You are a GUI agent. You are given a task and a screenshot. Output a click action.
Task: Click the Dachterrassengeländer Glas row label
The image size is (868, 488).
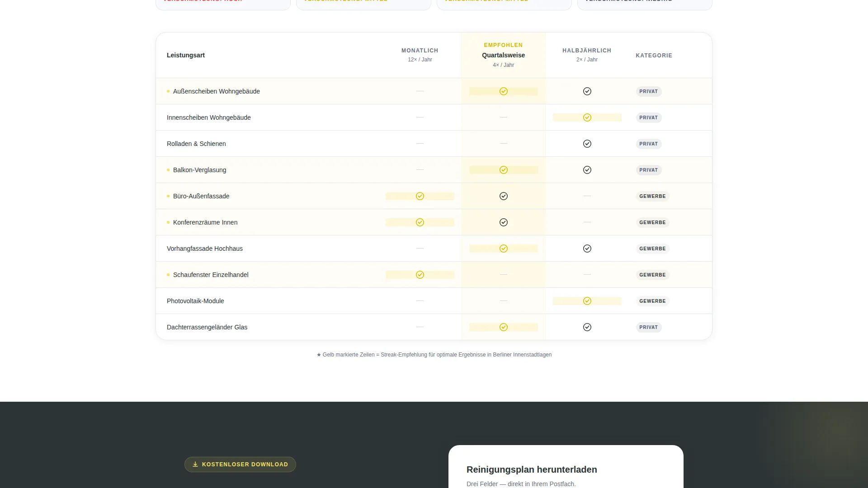207,327
